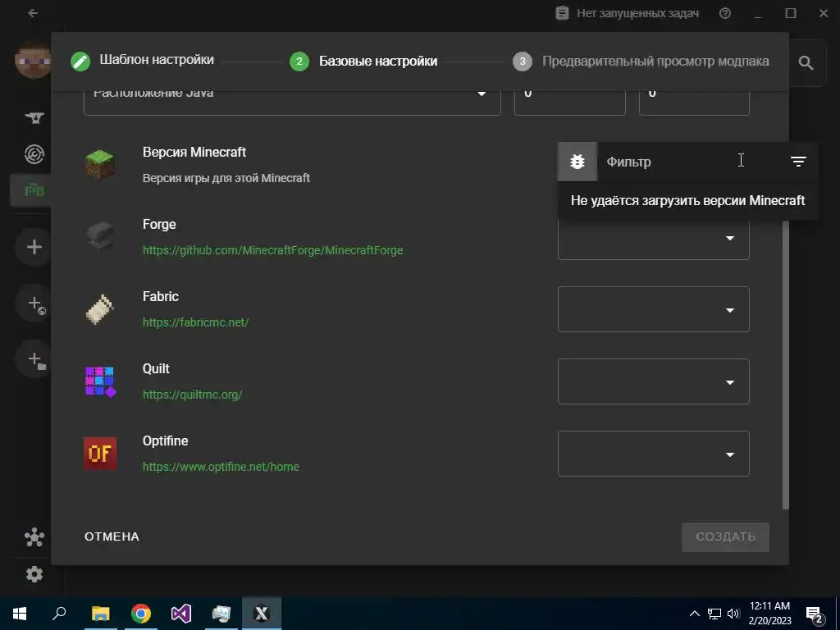
Task: Open the Fabric version dropdown
Action: click(x=653, y=309)
